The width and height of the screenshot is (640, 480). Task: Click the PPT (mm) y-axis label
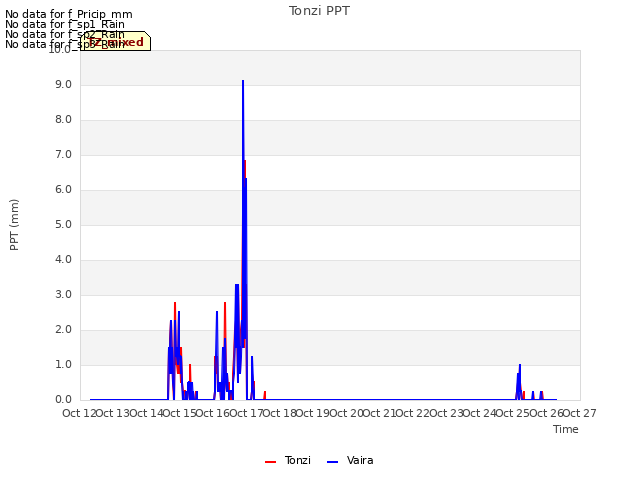click(x=14, y=225)
